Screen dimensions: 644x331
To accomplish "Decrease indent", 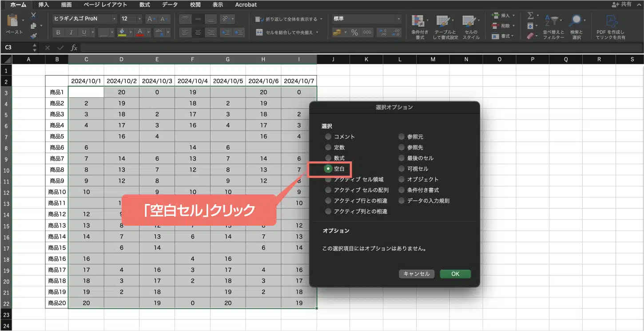I will (x=226, y=32).
